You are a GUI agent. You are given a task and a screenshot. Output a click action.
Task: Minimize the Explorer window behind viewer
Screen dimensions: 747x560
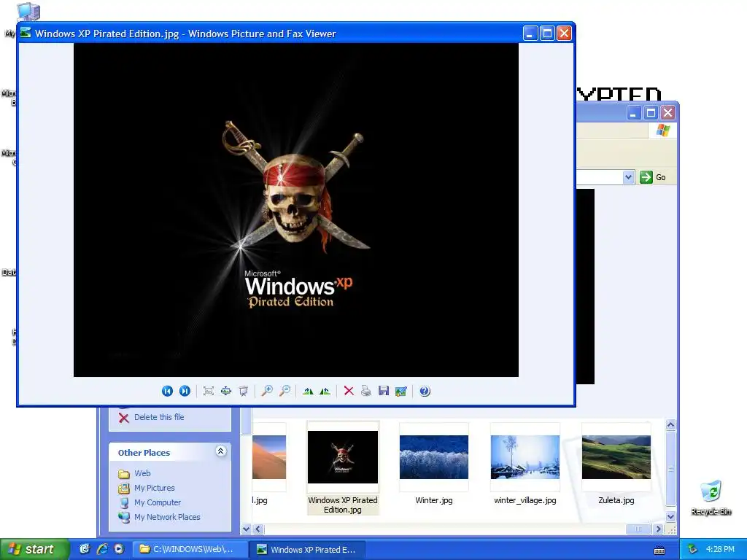[633, 113]
